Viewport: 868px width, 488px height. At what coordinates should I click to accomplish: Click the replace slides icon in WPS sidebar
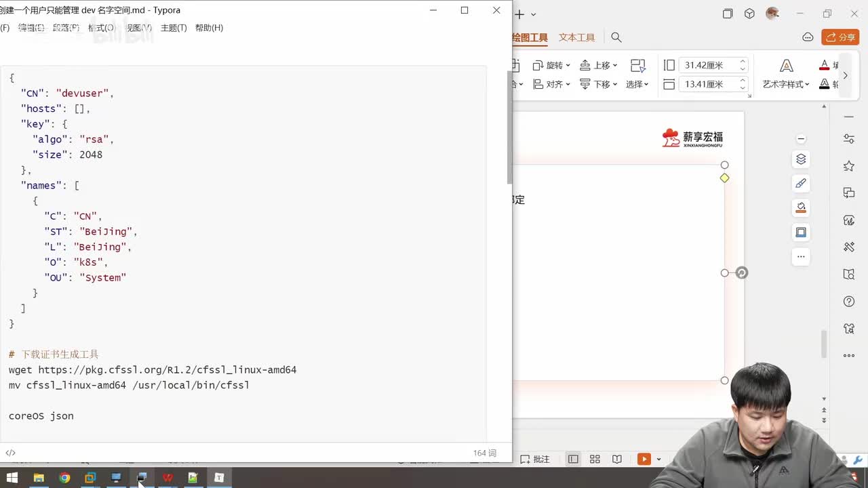(x=848, y=193)
